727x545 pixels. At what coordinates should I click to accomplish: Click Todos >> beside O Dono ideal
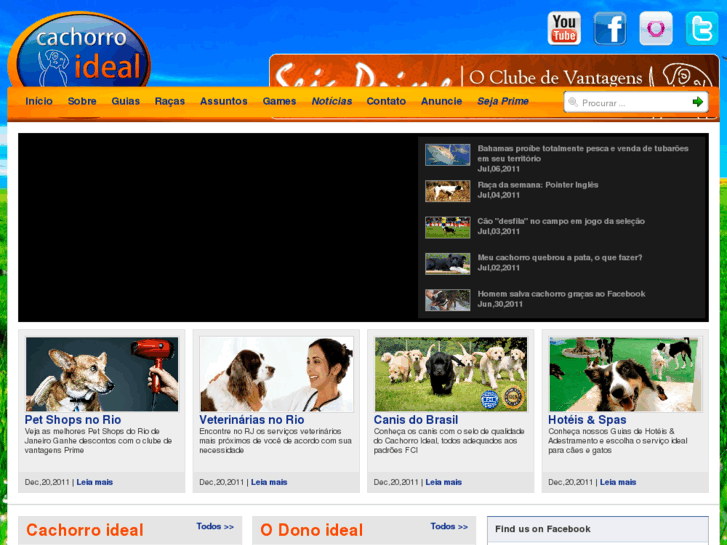tap(449, 526)
